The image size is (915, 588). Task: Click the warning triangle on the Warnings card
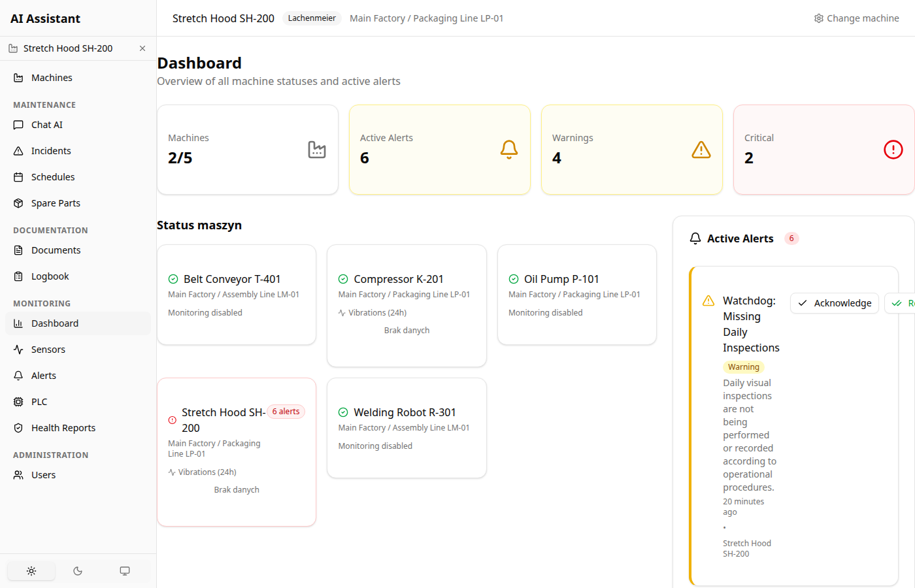(701, 150)
